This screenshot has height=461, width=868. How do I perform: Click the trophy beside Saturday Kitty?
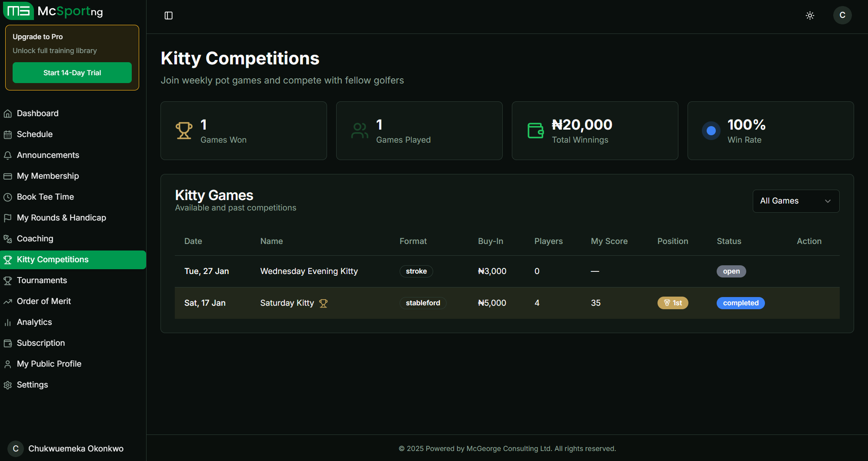tap(324, 303)
